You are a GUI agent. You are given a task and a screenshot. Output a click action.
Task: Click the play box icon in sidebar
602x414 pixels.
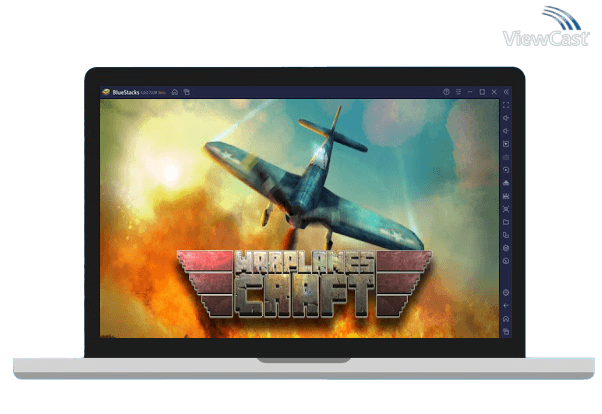[x=506, y=144]
